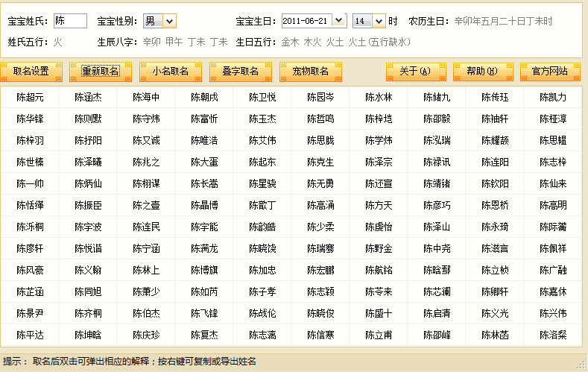The image size is (588, 372).
Task: Select the name 陈长高
Action: coord(204,183)
